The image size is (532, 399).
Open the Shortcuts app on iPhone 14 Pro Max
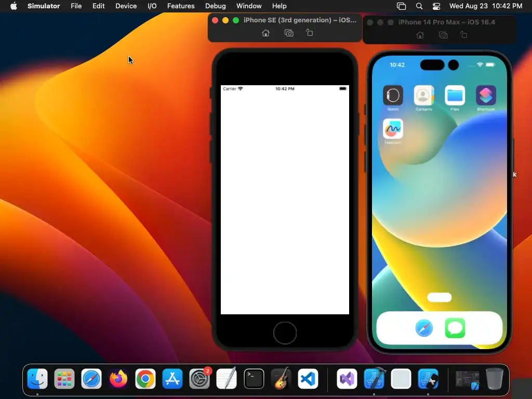pos(486,96)
